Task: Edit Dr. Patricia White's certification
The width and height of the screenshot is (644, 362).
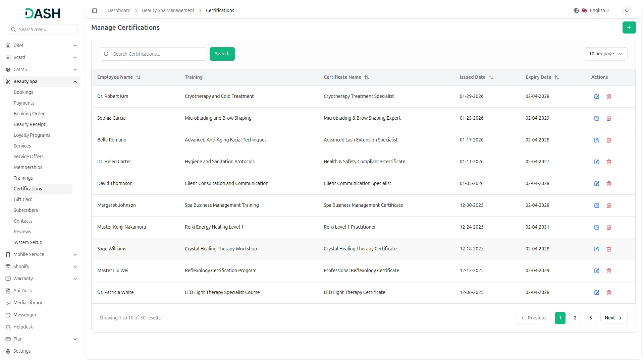Action: (597, 293)
